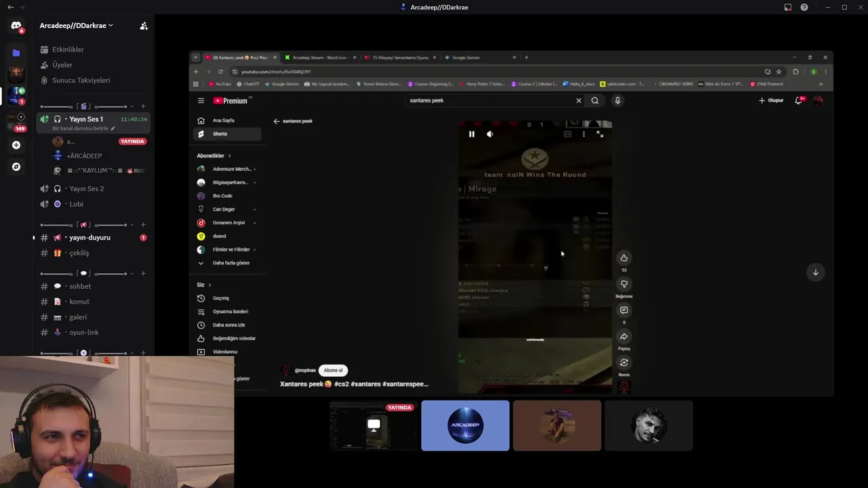
Task: Open the Bro Code subscription channel
Action: (x=227, y=196)
